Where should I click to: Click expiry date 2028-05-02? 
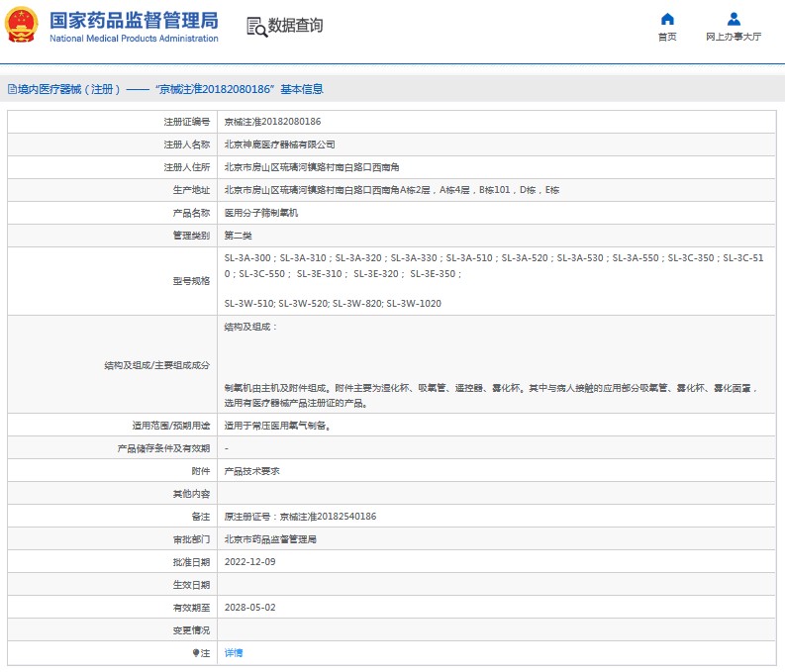[249, 608]
